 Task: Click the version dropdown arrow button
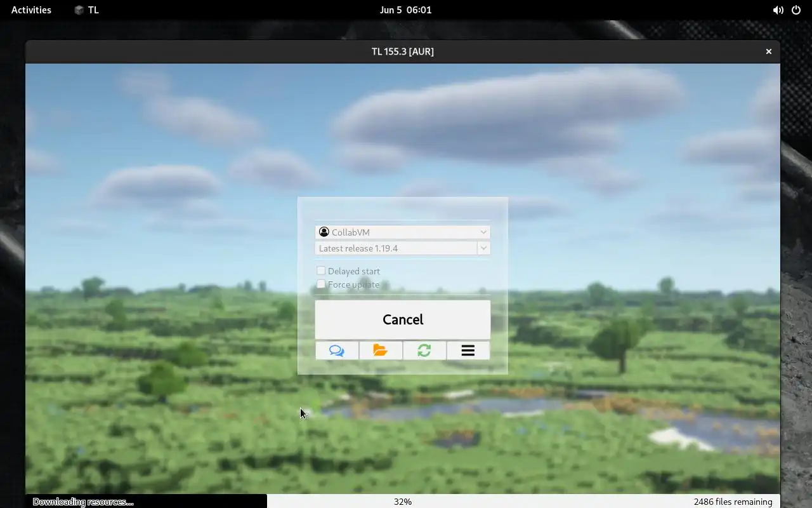[x=483, y=248]
